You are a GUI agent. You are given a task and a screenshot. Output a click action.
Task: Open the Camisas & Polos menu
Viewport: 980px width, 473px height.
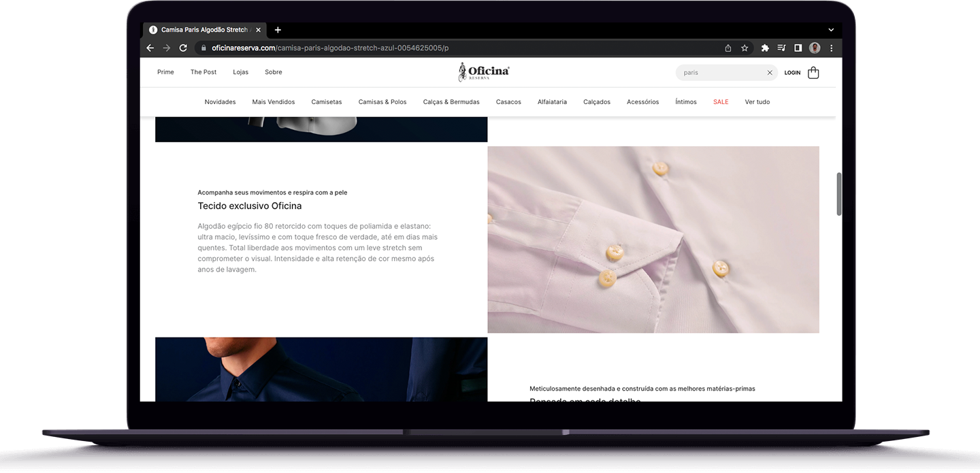click(382, 102)
